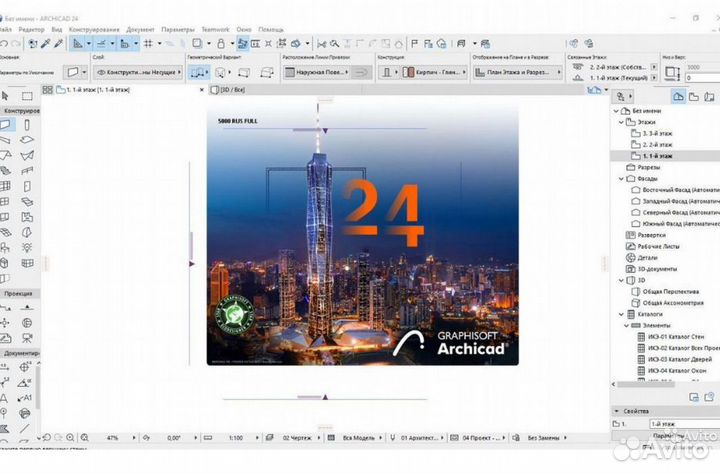Open the 02 Чертеж layer combination button
This screenshot has height=474, width=720.
[297, 438]
